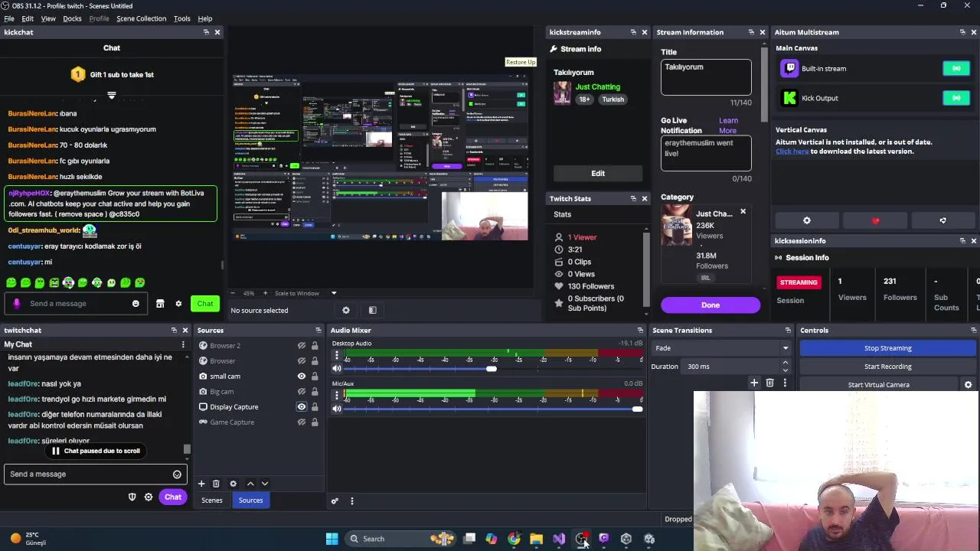This screenshot has width=980, height=551.
Task: Open the Docks menu
Action: 72,18
